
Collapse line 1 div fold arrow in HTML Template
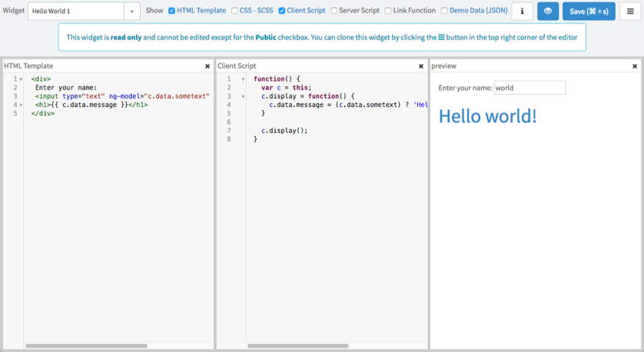(21, 79)
